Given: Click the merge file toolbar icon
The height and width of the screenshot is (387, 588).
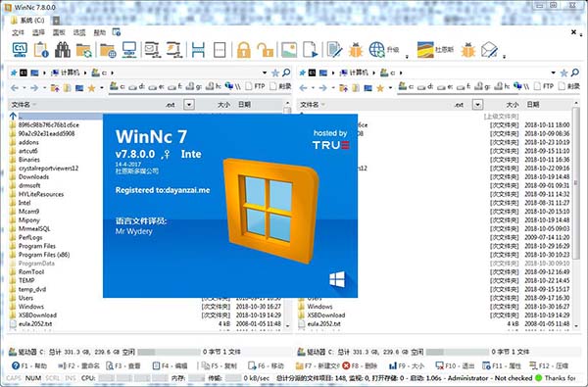Looking at the screenshot, I should click(x=220, y=50).
